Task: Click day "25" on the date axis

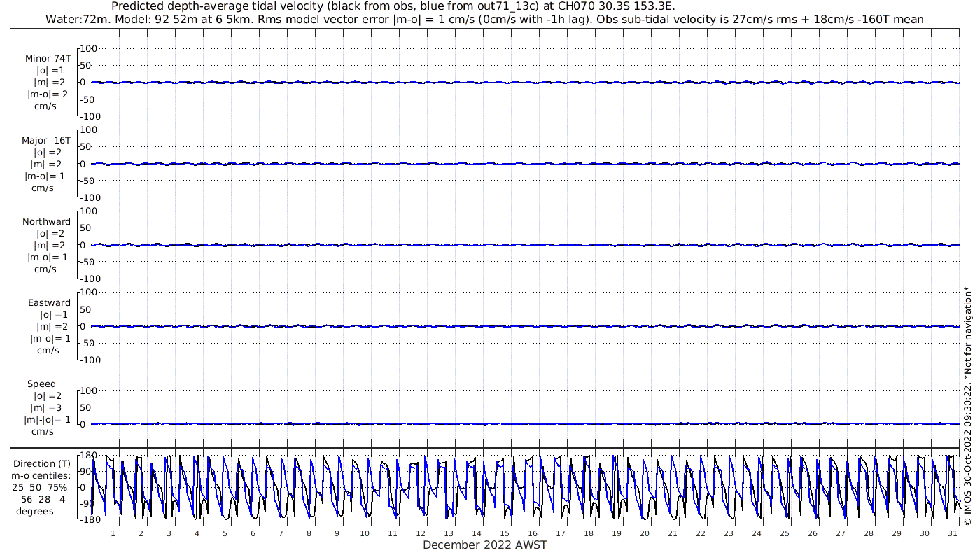Action: point(785,533)
